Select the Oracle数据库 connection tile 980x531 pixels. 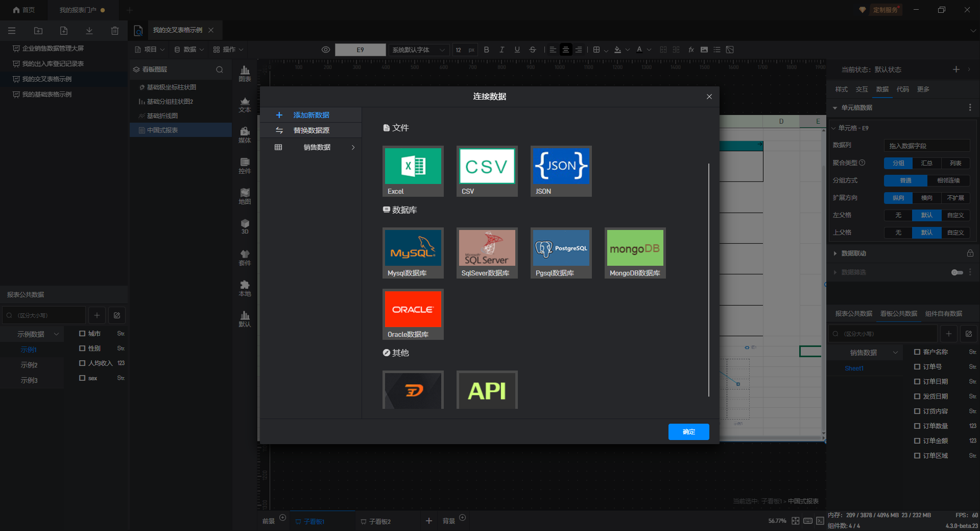tap(413, 314)
